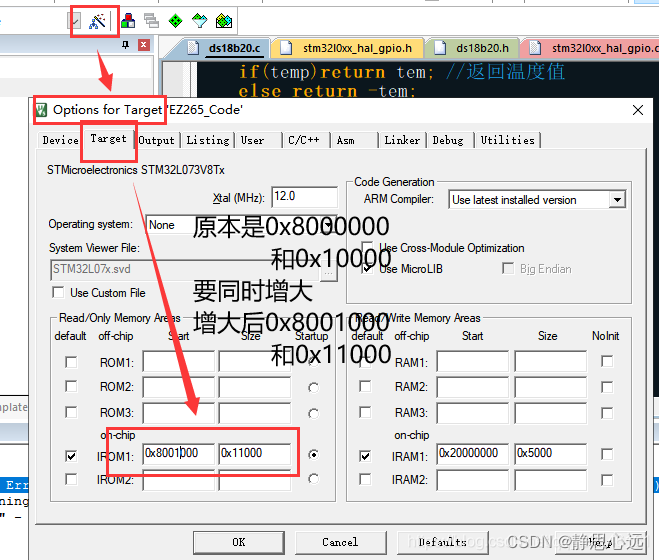The image size is (659, 560).
Task: Open Pack Installer icon
Action: (224, 21)
